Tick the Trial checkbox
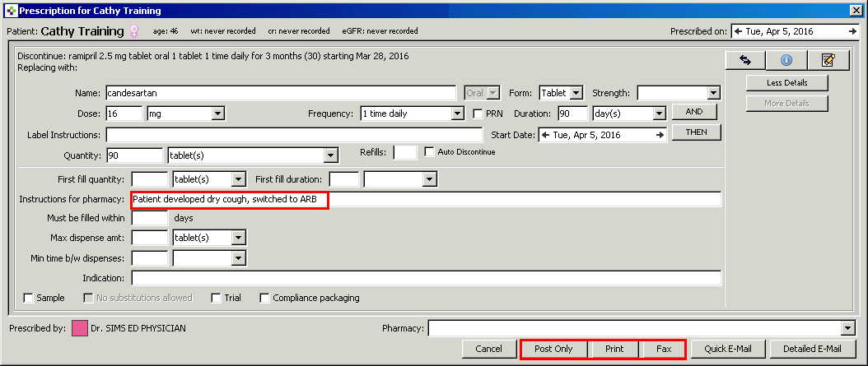The height and width of the screenshot is (366, 868). click(217, 298)
